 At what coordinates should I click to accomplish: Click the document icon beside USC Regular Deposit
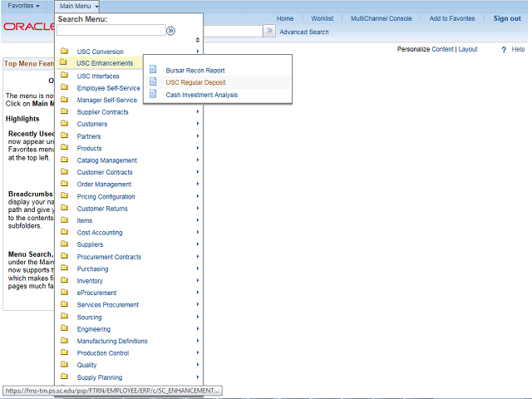pyautogui.click(x=153, y=81)
